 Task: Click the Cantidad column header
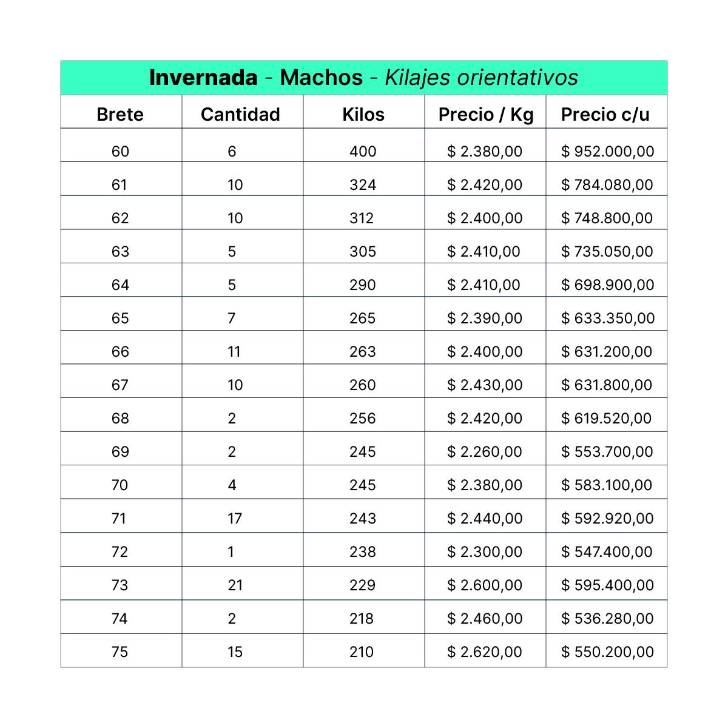[240, 114]
